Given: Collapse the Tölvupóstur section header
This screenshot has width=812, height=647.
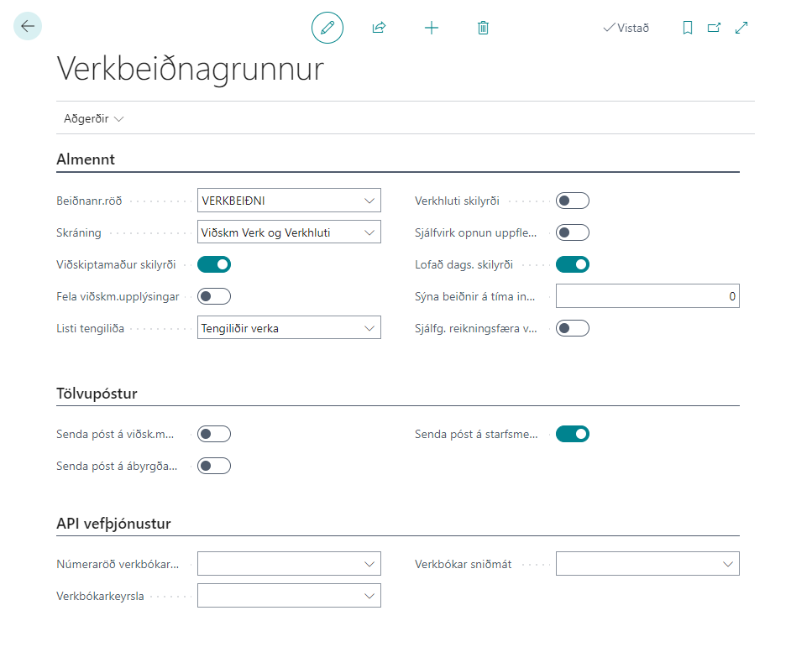Looking at the screenshot, I should [97, 394].
